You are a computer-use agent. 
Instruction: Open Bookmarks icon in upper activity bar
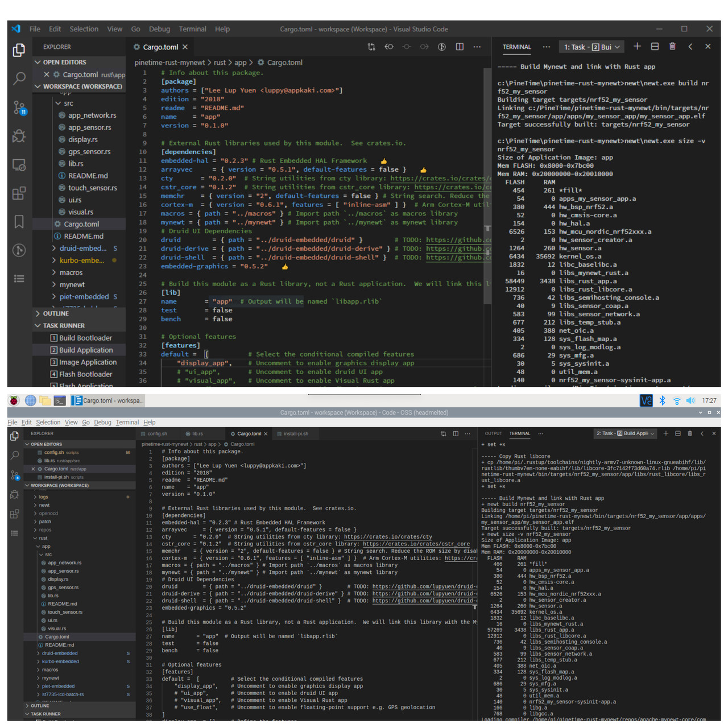click(19, 221)
